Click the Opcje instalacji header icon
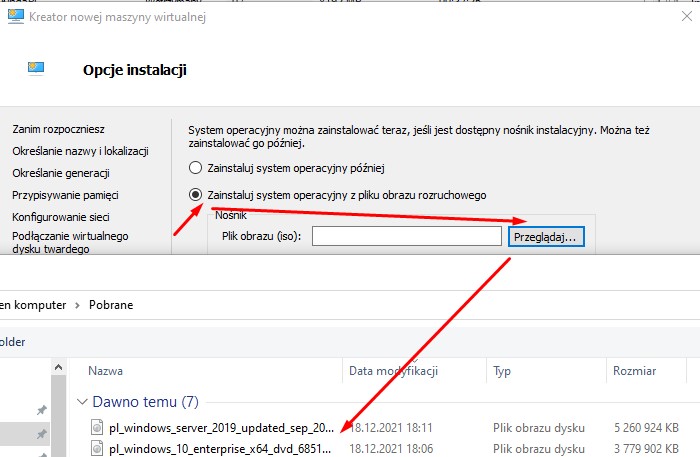This screenshot has width=700, height=457. [36, 68]
